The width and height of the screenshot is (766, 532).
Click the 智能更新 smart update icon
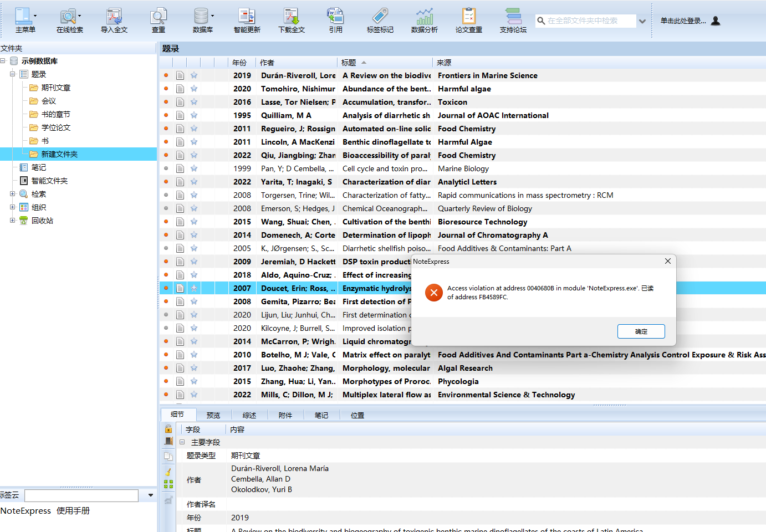[247, 16]
